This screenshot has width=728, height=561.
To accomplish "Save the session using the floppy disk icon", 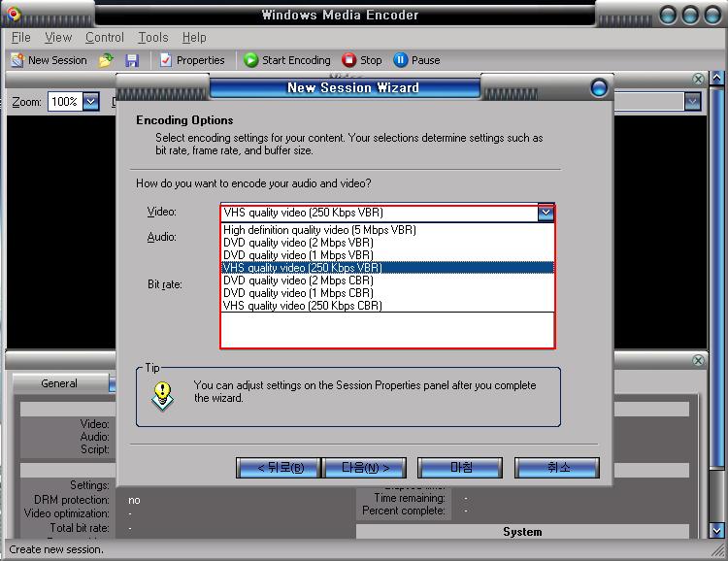I will point(132,60).
